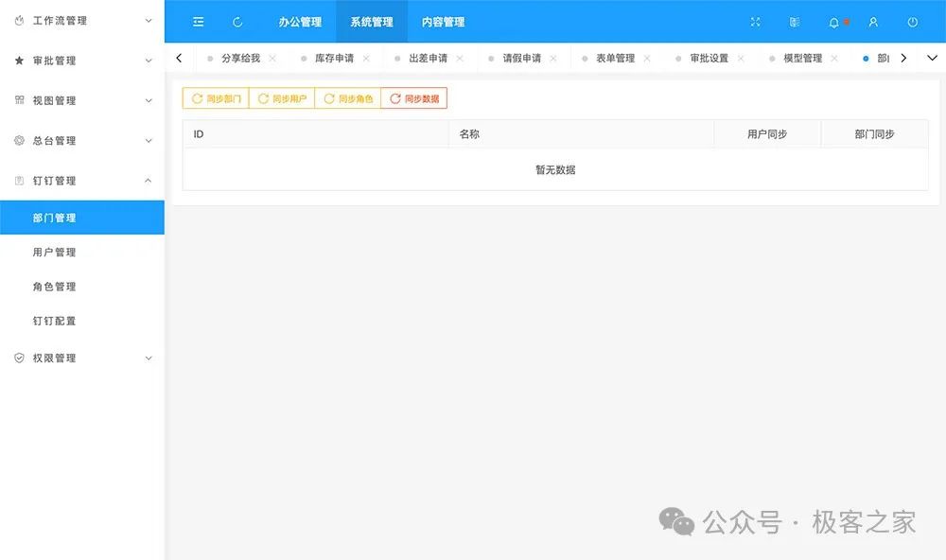
Task: Close the 审批设置 tab
Action: (x=741, y=58)
